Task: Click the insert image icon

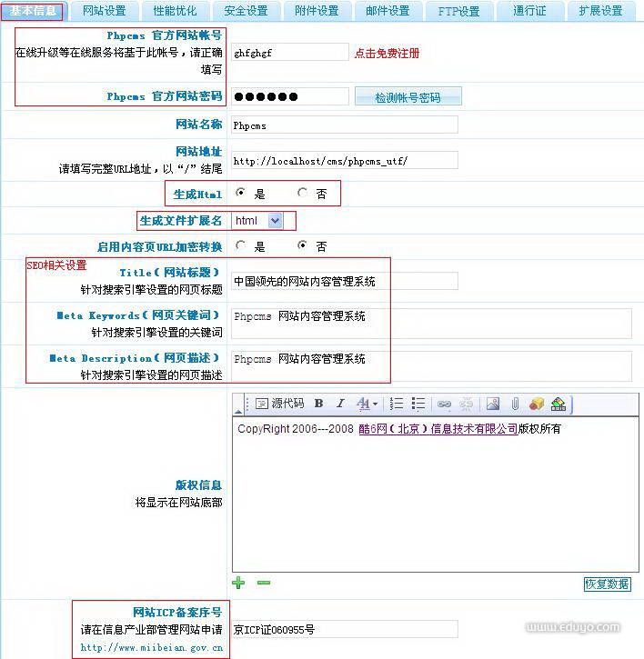Action: [x=492, y=404]
